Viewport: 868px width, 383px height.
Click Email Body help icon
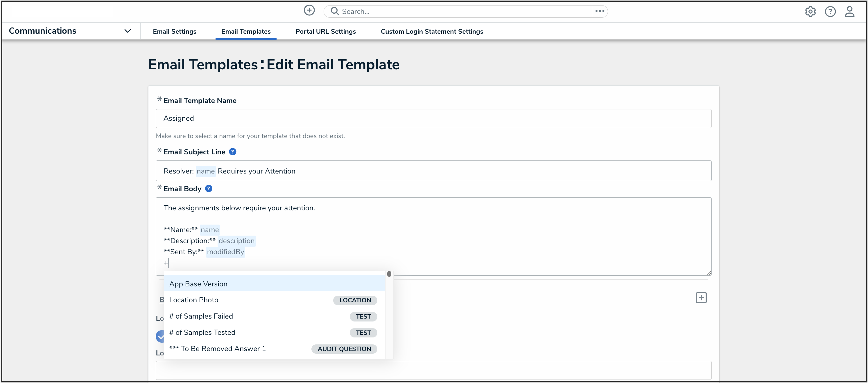click(209, 189)
